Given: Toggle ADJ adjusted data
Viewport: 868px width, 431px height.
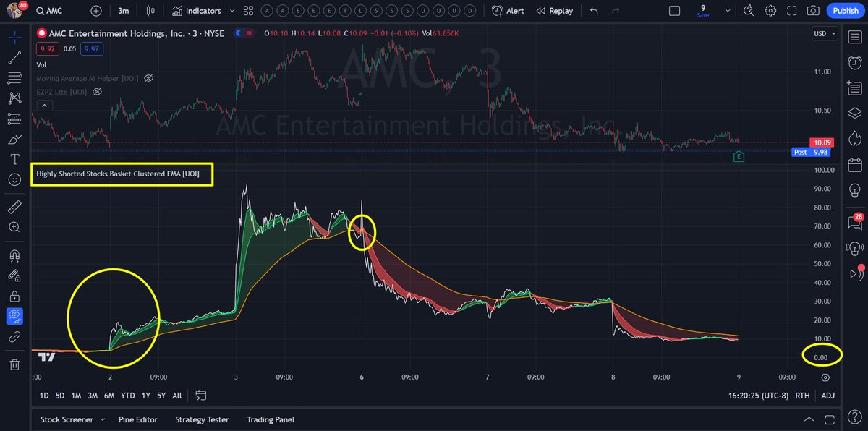Looking at the screenshot, I should coord(827,396).
